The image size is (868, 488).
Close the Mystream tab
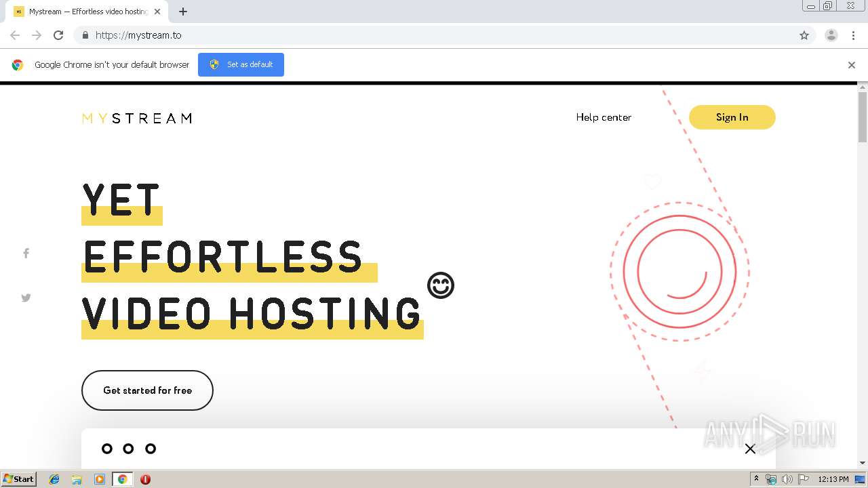[x=158, y=12]
